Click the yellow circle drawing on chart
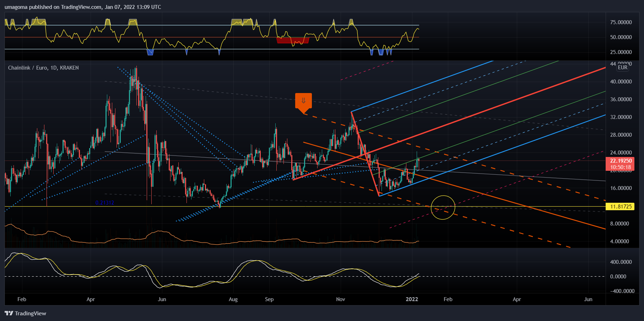The image size is (644, 321). point(443,207)
